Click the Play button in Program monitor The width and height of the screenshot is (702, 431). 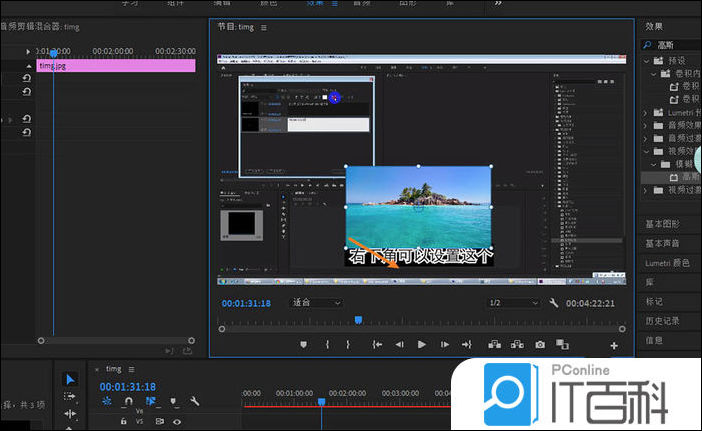[421, 345]
